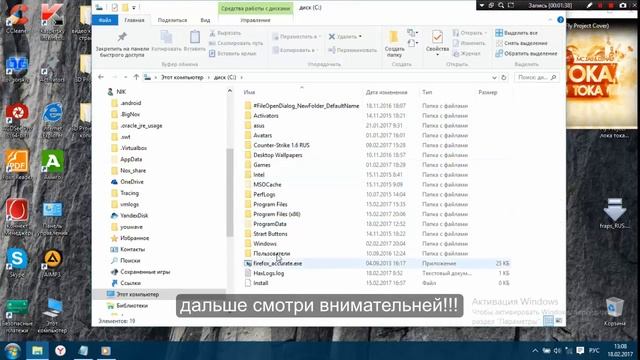This screenshot has height=360, width=640.
Task: Select the HaxLogs.log file
Action: [x=269, y=273]
